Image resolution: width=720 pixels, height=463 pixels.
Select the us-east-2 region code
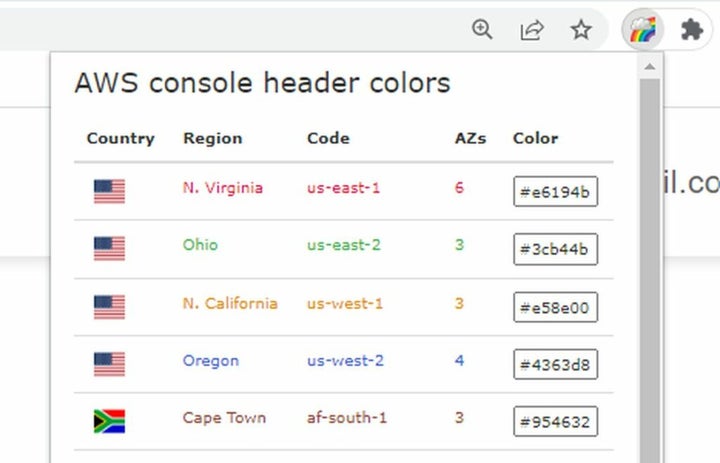coord(344,245)
